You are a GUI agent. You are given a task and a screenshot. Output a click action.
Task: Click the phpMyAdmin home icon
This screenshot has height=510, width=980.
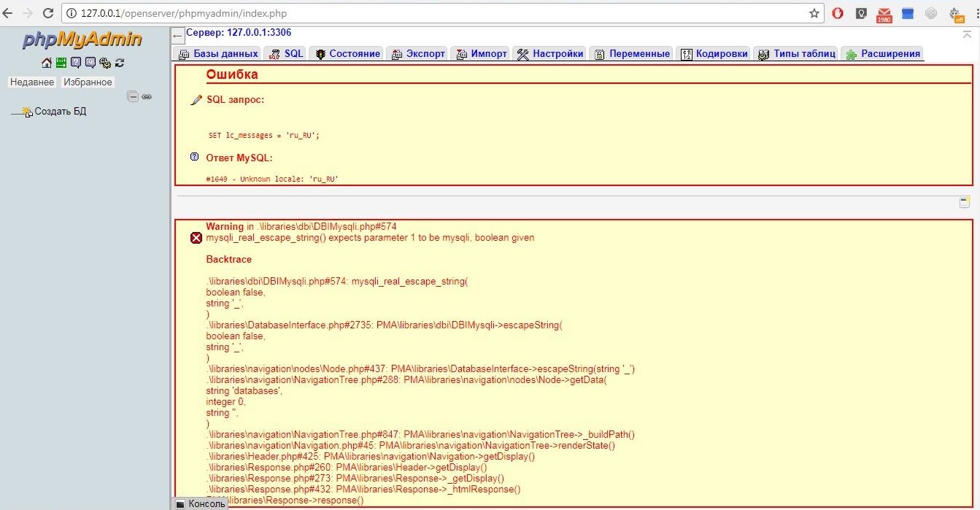click(47, 63)
